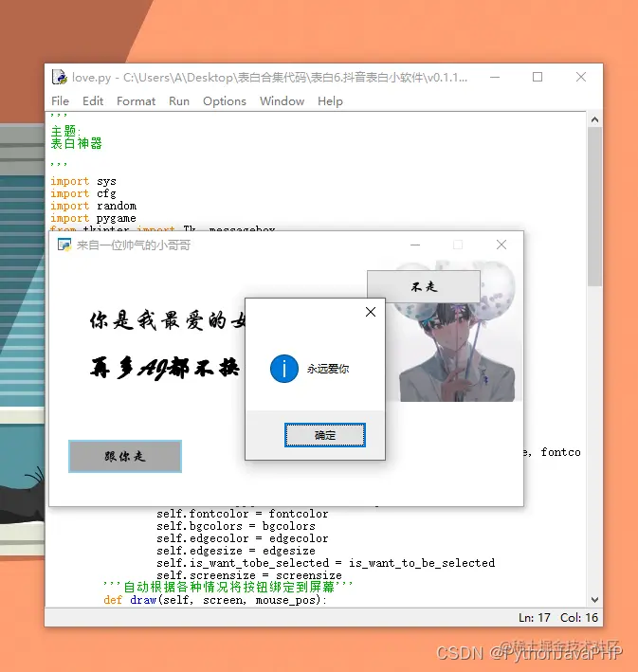Click the 'import random' code line
This screenshot has height=672, width=638.
click(94, 206)
